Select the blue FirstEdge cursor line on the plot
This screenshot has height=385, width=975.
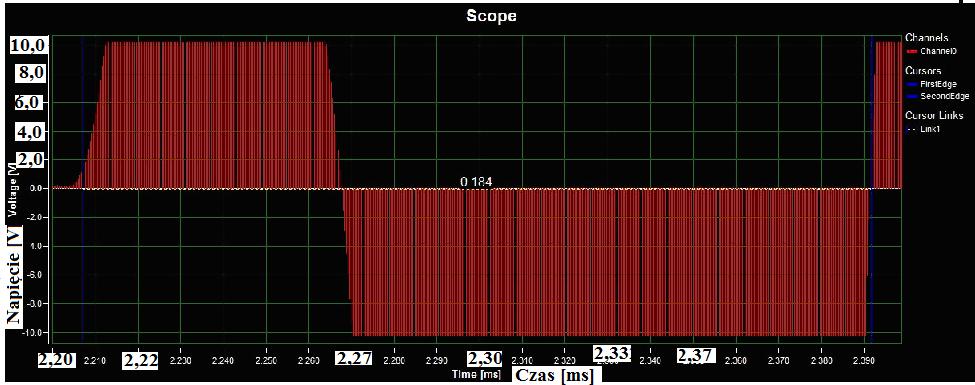(x=82, y=190)
